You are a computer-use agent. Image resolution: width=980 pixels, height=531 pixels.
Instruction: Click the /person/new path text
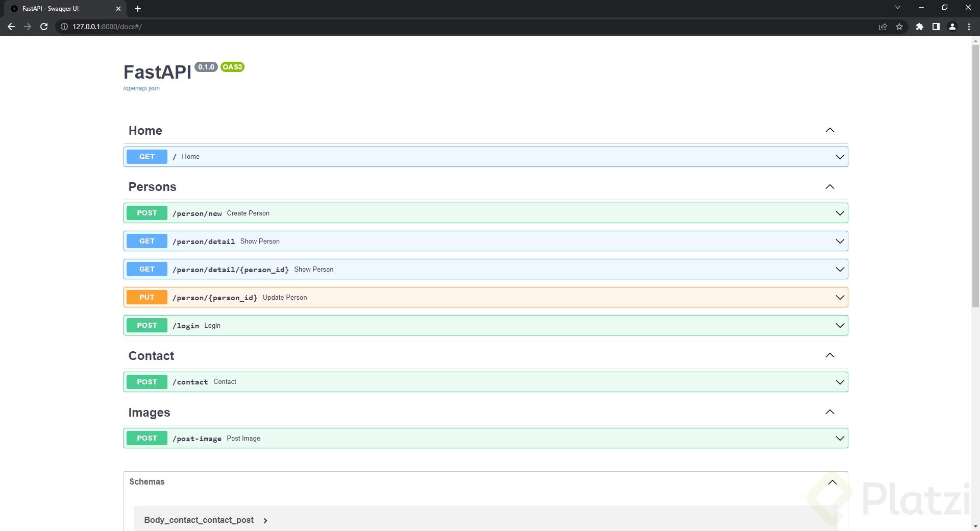[197, 213]
